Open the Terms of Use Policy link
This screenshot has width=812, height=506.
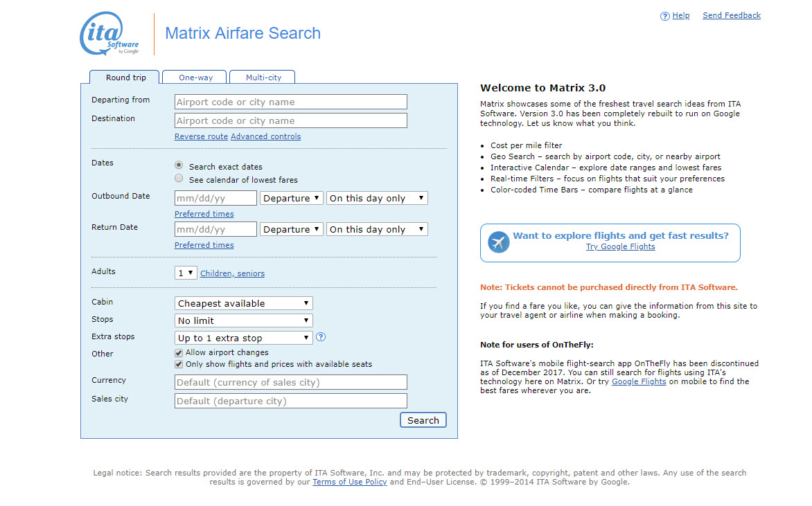[x=350, y=482]
